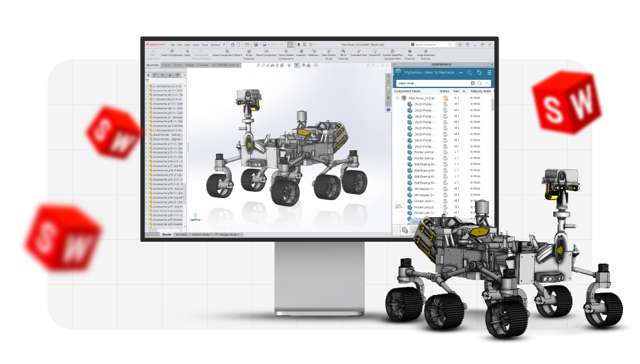Click the Rebuild traffic light icon
The image size is (640, 364).
point(299,44)
